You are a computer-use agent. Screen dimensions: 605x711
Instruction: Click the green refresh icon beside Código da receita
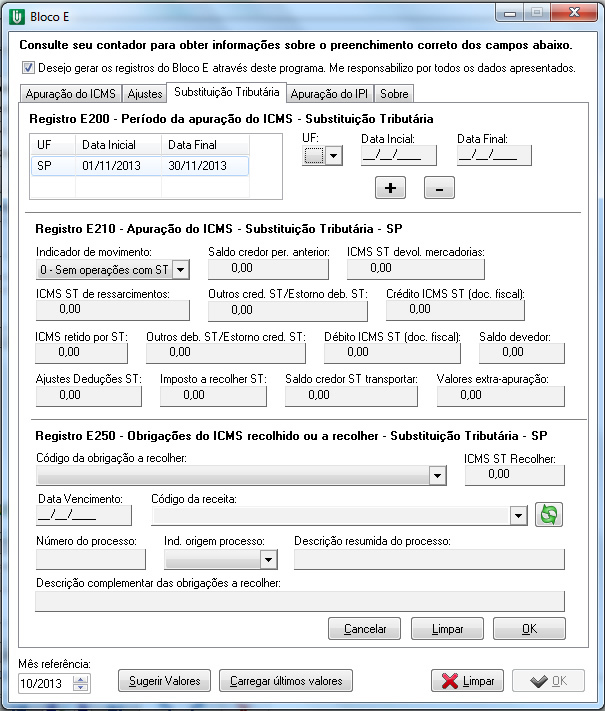click(550, 514)
